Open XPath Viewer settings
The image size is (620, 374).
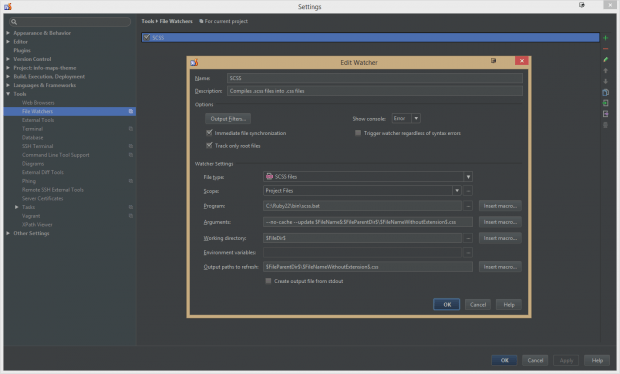[x=37, y=224]
